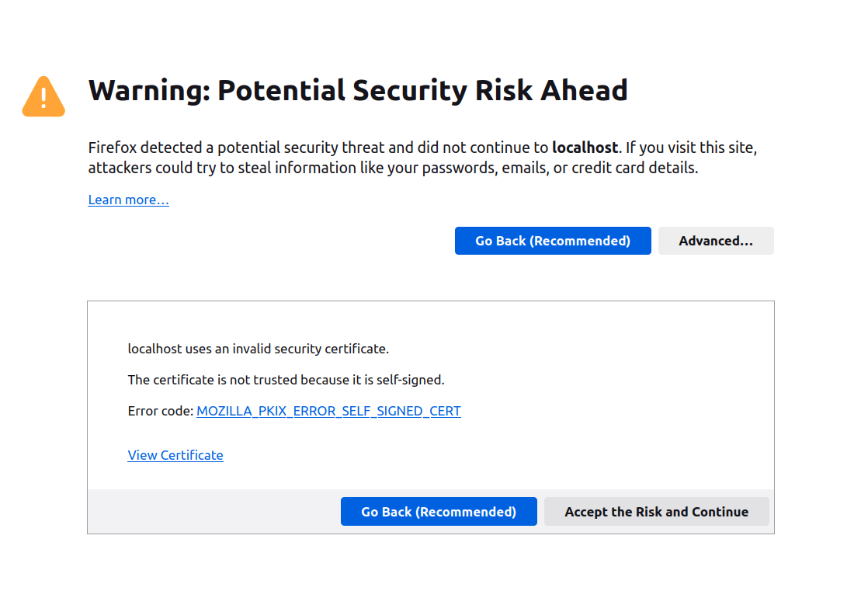Viewport: 868px width, 598px height.
Task: Open documentation about this security warning
Action: (128, 200)
